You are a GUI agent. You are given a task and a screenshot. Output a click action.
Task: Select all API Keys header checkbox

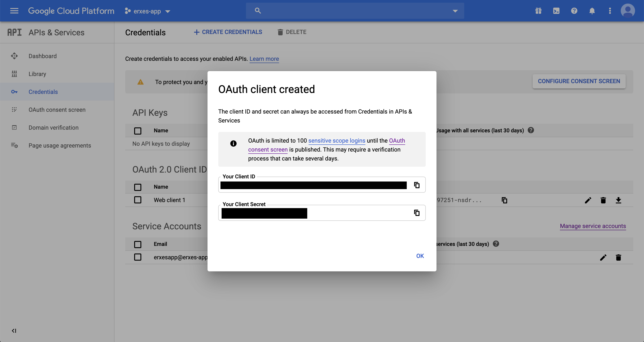(138, 131)
